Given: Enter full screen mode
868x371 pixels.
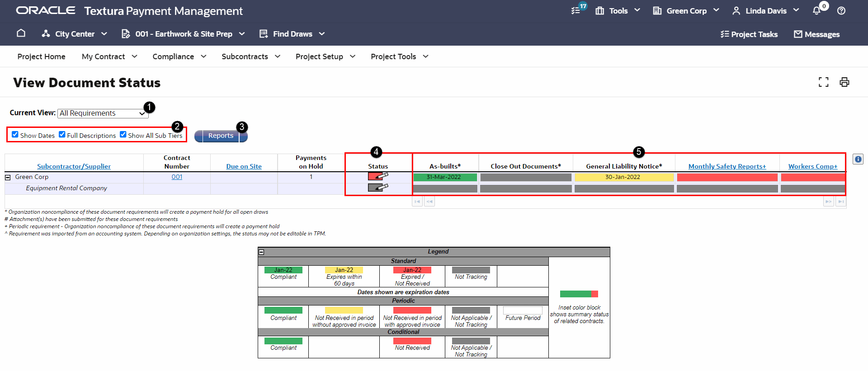Looking at the screenshot, I should tap(824, 82).
